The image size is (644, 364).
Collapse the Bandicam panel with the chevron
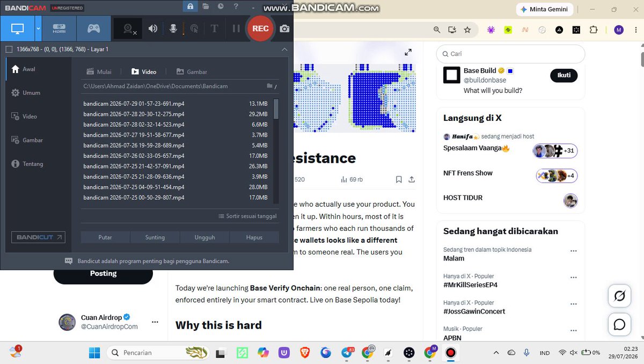pyautogui.click(x=284, y=49)
